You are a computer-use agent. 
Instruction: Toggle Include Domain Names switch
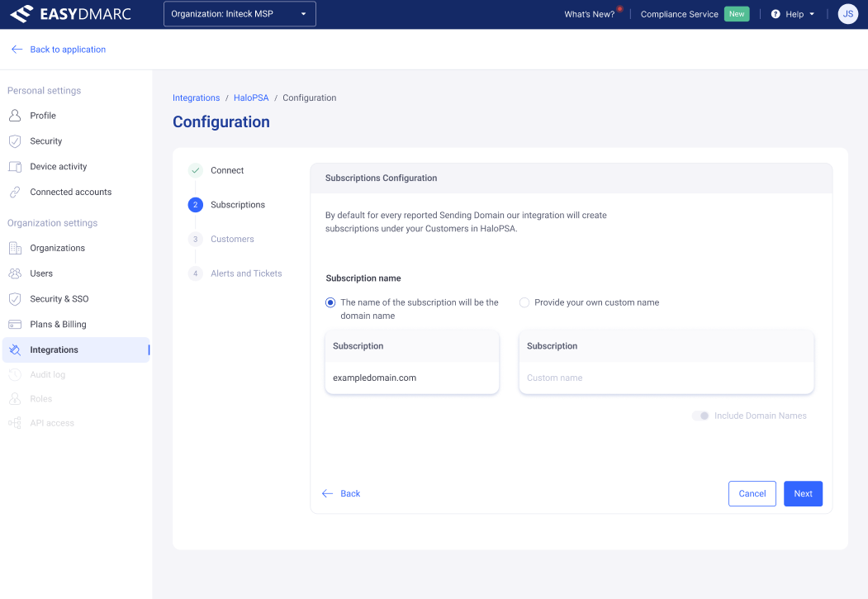click(x=700, y=416)
